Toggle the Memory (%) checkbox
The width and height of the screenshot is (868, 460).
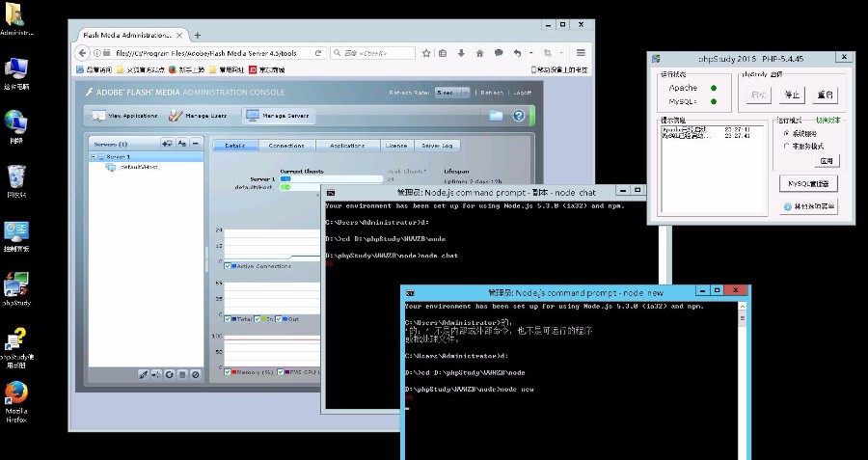(x=228, y=371)
